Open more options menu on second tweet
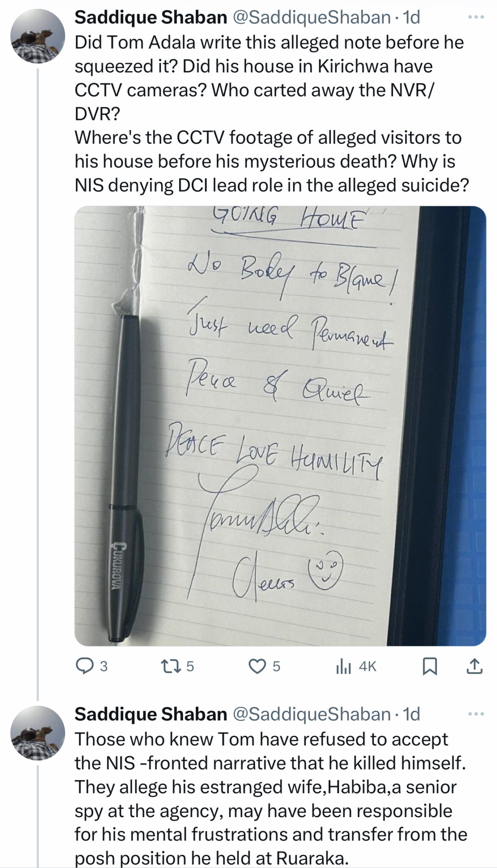497x868 pixels. click(x=475, y=714)
